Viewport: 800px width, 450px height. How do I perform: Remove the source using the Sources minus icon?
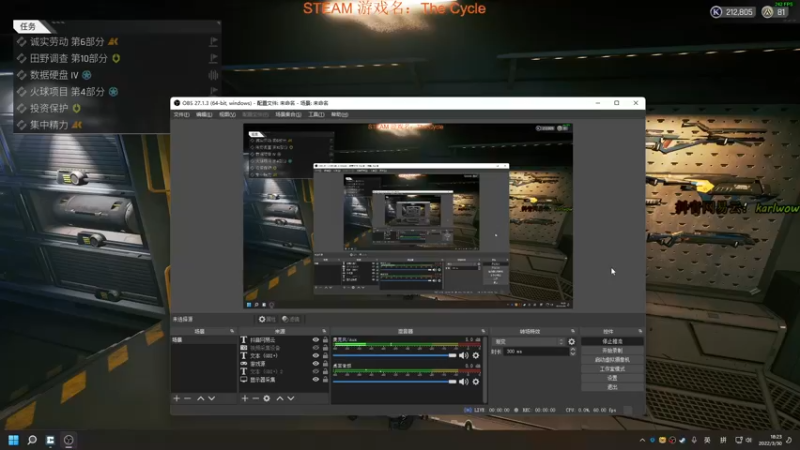click(256, 398)
